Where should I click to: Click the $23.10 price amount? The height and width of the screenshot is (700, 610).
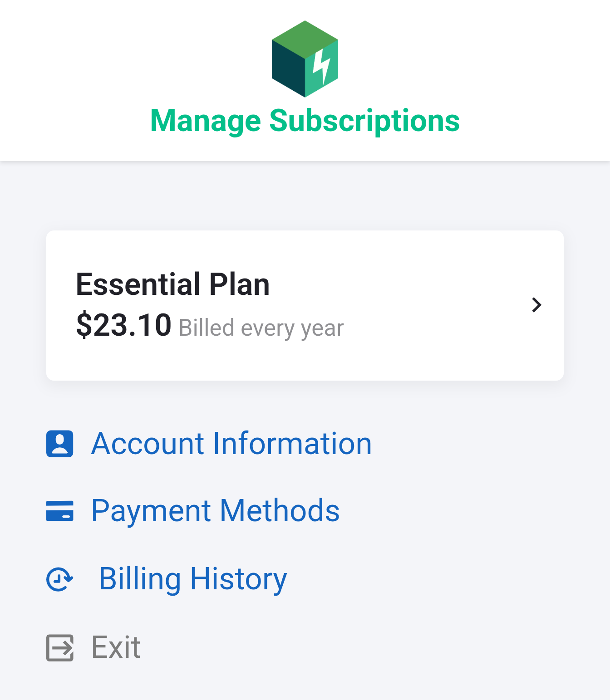pos(123,325)
